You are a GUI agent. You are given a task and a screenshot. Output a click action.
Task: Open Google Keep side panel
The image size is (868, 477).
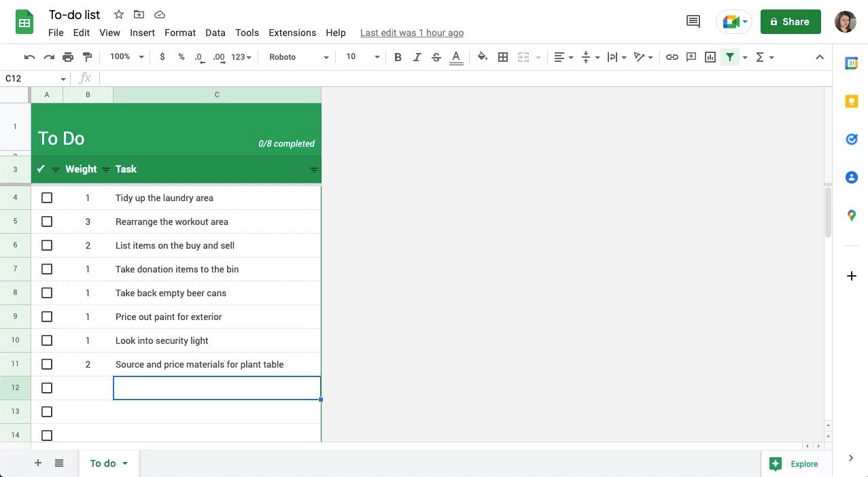(851, 101)
